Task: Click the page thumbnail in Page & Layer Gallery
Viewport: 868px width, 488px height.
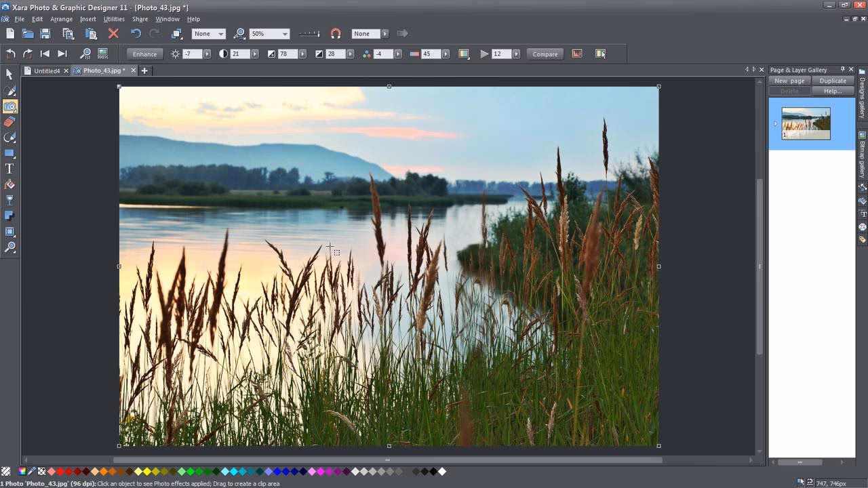Action: tap(806, 123)
